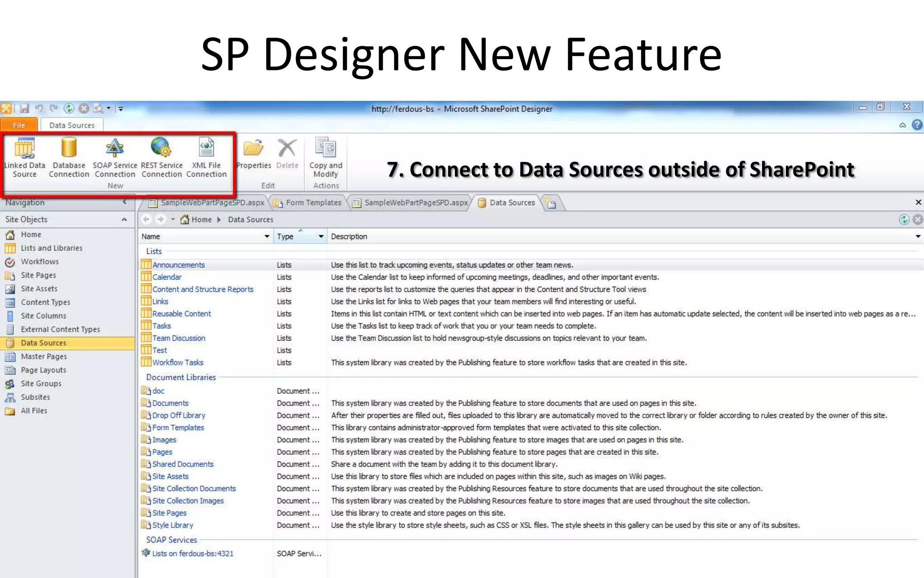The height and width of the screenshot is (578, 924).
Task: Open the Type column filter dropdown
Action: (x=321, y=236)
